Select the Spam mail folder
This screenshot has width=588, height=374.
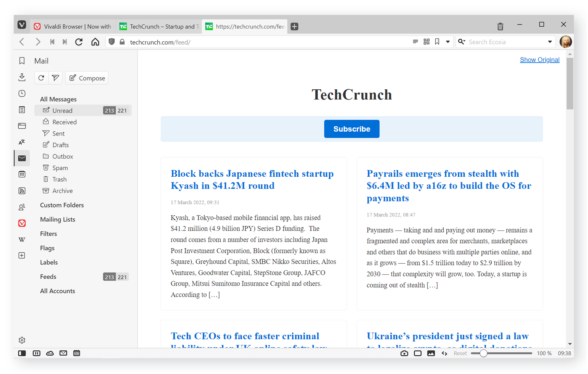click(60, 168)
